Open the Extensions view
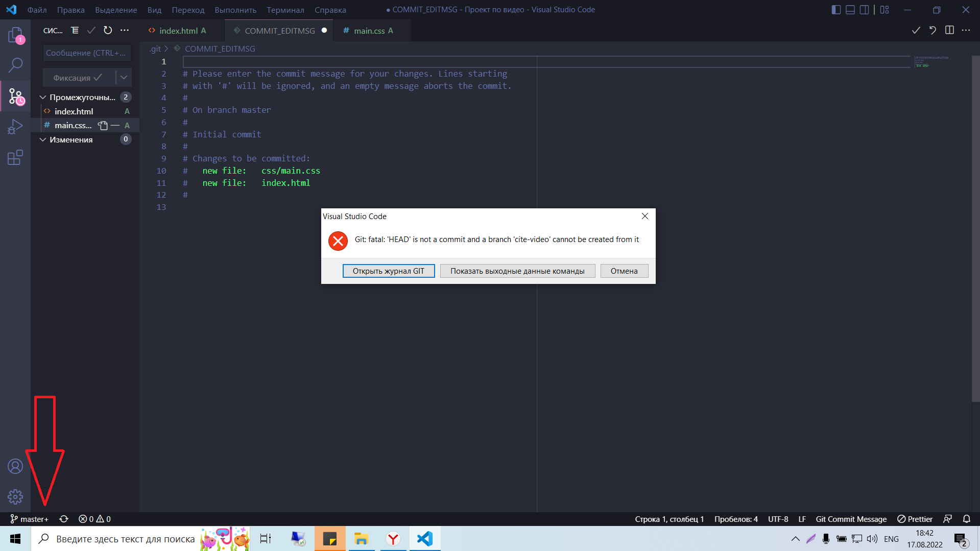The height and width of the screenshot is (551, 980). tap(15, 157)
